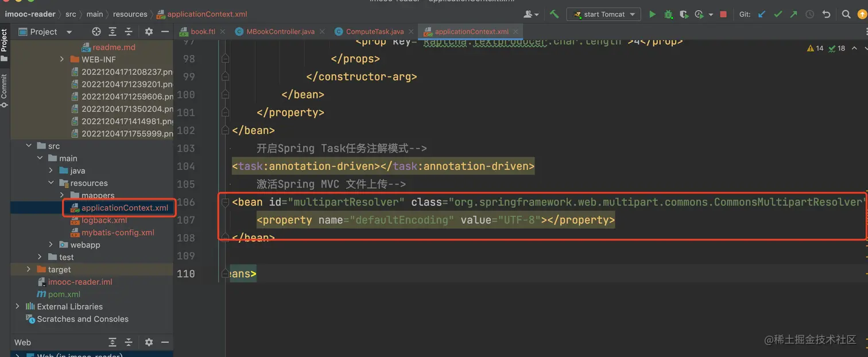The image size is (868, 357).
Task: Select opened file with the Project panel crosshair icon
Action: pos(96,32)
